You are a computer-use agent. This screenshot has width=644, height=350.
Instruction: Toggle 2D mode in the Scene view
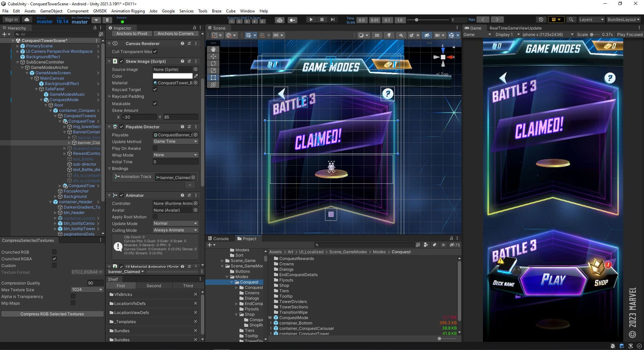pyautogui.click(x=377, y=35)
